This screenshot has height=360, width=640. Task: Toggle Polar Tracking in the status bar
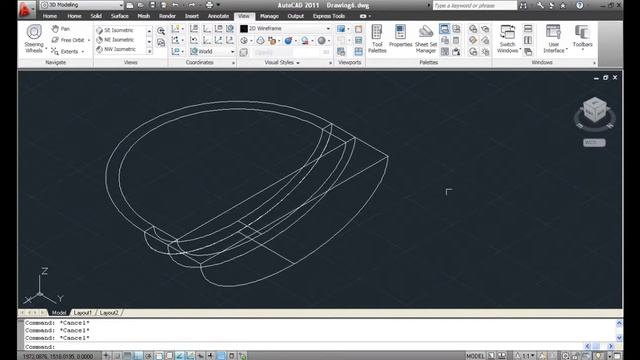(149, 356)
